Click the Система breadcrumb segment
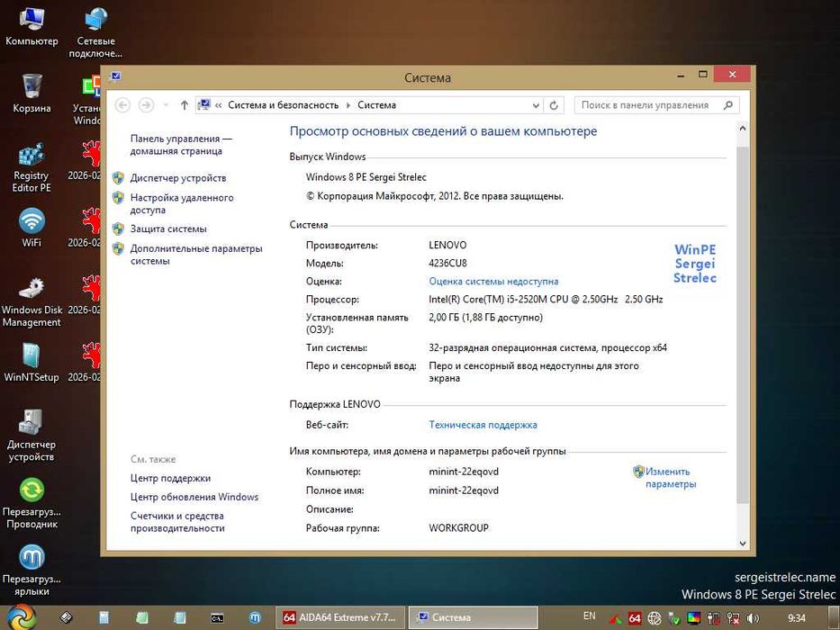 tap(376, 105)
